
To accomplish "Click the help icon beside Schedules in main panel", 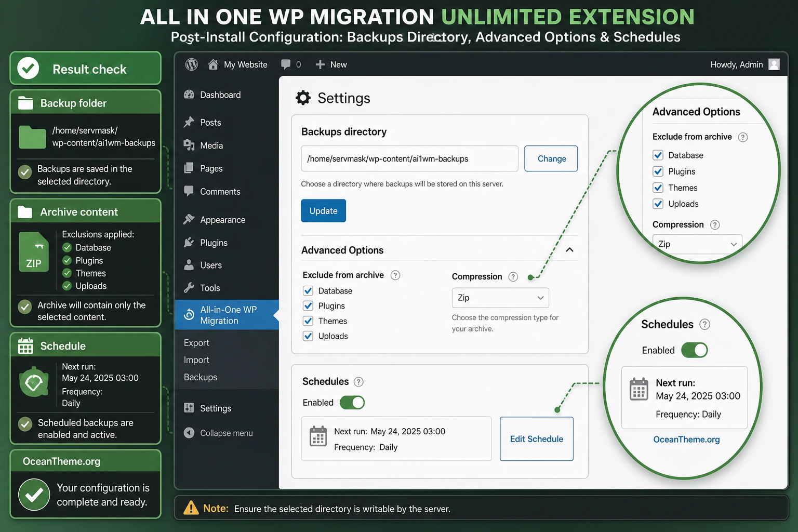I will [358, 382].
